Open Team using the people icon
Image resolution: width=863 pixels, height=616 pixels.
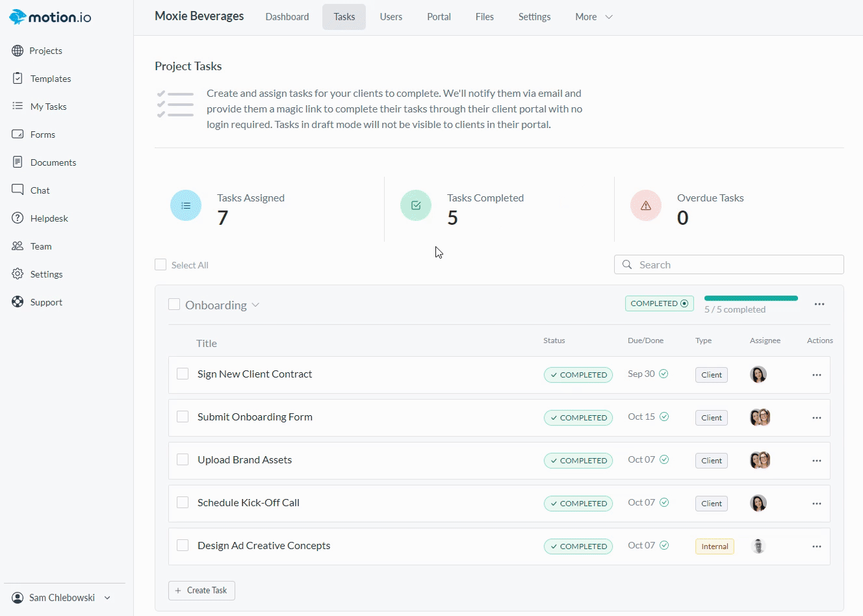18,246
